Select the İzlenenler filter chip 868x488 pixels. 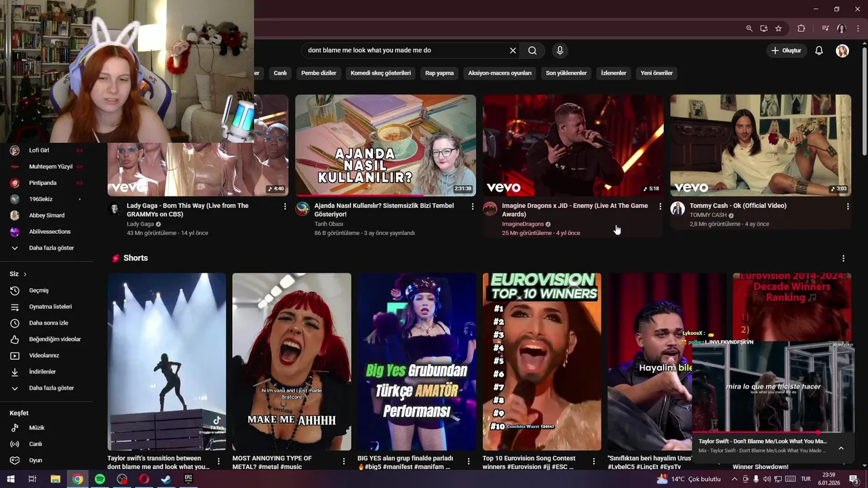click(614, 73)
